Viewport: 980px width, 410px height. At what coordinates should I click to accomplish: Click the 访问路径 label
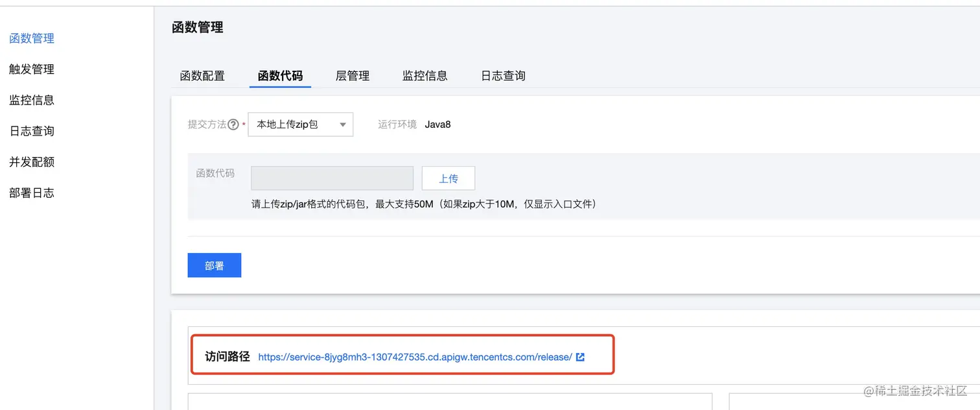pyautogui.click(x=227, y=357)
